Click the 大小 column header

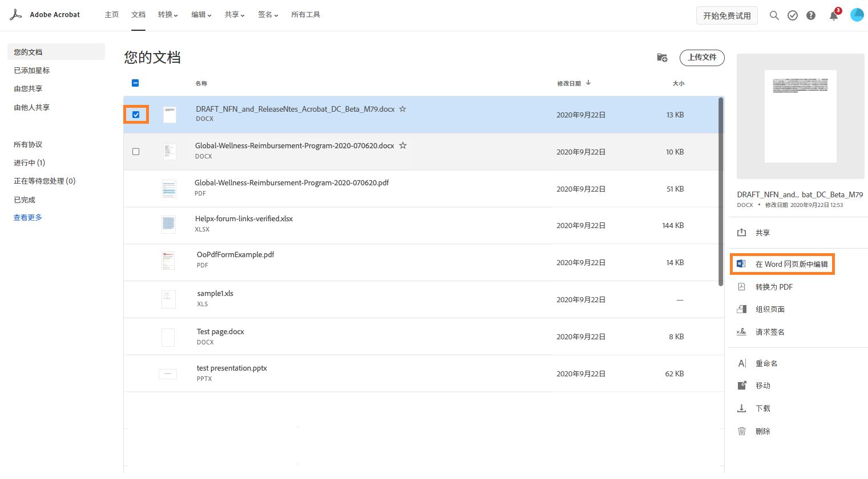[x=679, y=83]
